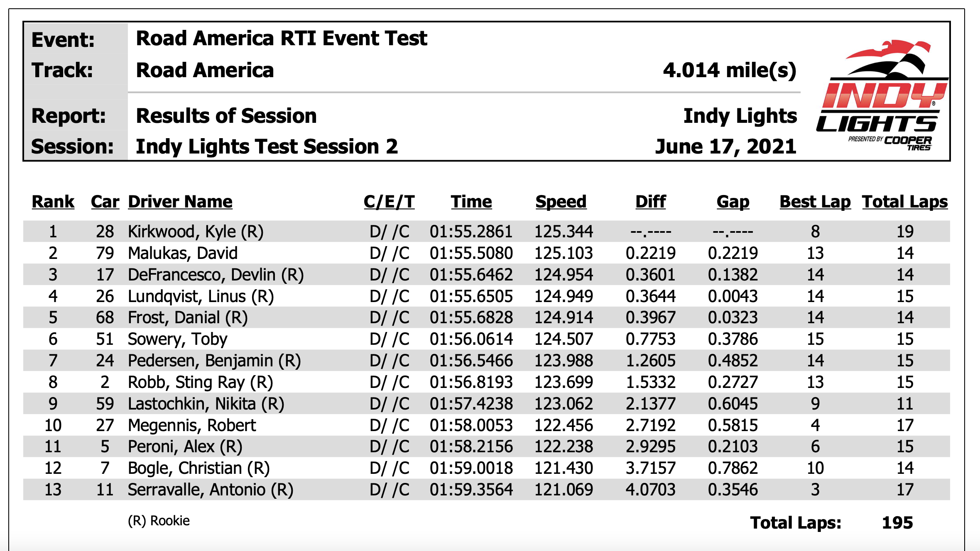Viewport: 980px width, 551px height.
Task: Click the Indy Lights logo
Action: click(x=882, y=95)
